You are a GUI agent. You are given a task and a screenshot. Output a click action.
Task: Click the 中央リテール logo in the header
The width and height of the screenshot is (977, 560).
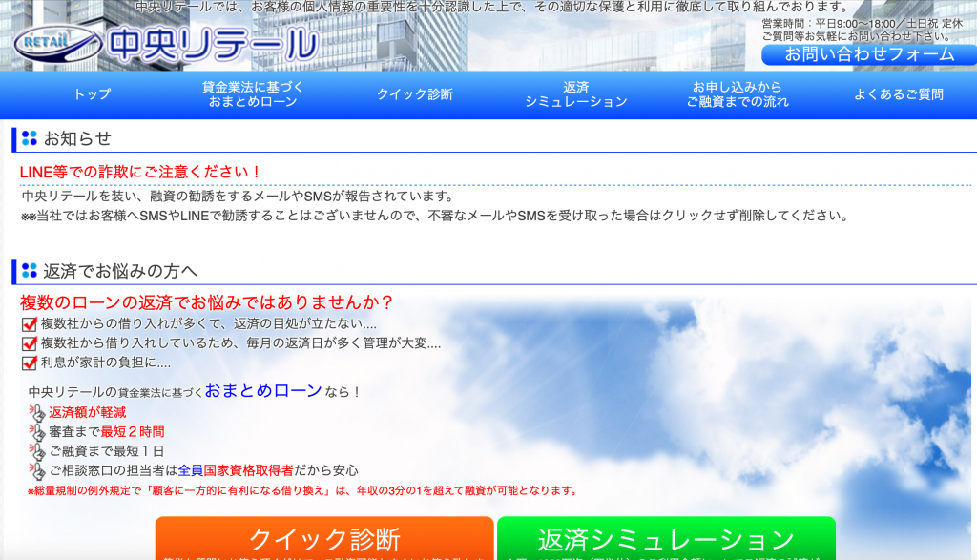tap(166, 44)
